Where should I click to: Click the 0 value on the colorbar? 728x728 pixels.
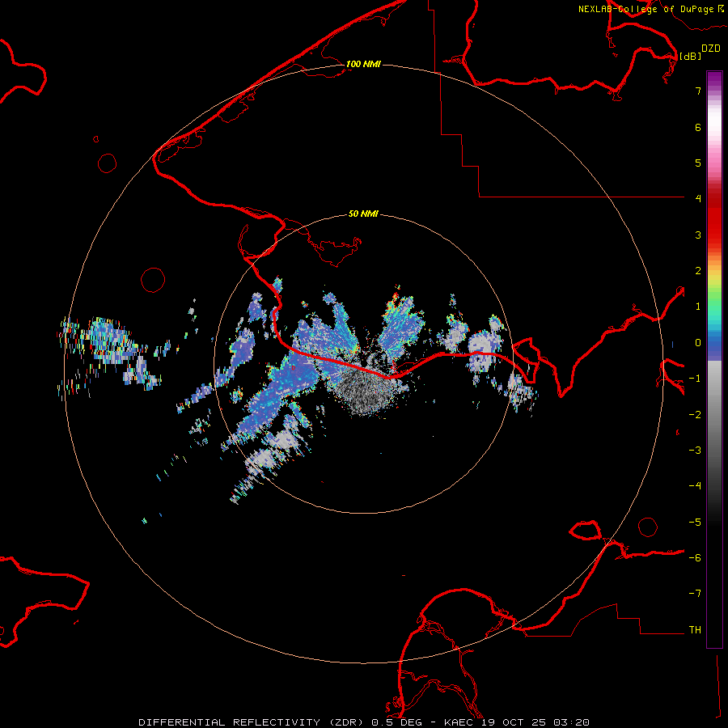[698, 343]
